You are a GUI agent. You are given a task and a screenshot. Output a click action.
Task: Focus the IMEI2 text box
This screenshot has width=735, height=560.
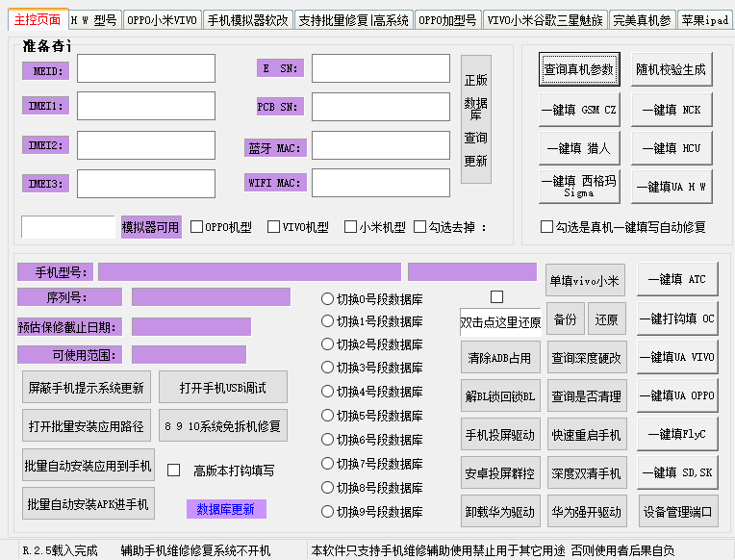tap(146, 145)
